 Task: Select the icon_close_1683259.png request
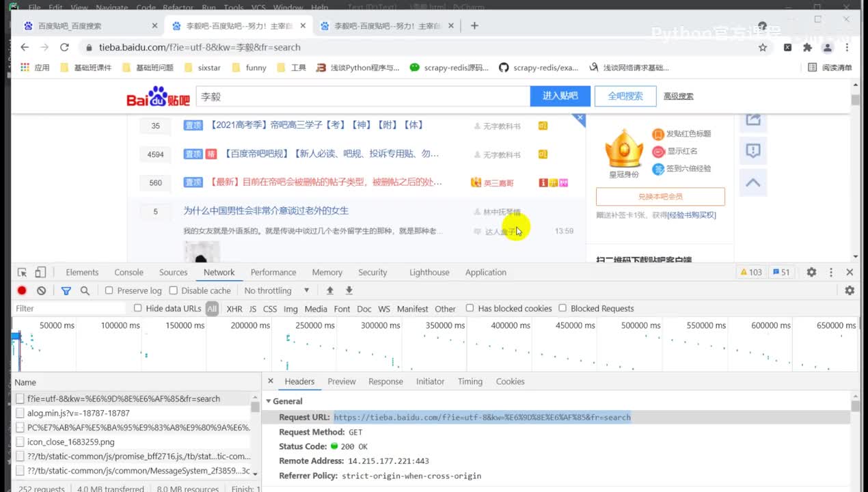click(131, 441)
